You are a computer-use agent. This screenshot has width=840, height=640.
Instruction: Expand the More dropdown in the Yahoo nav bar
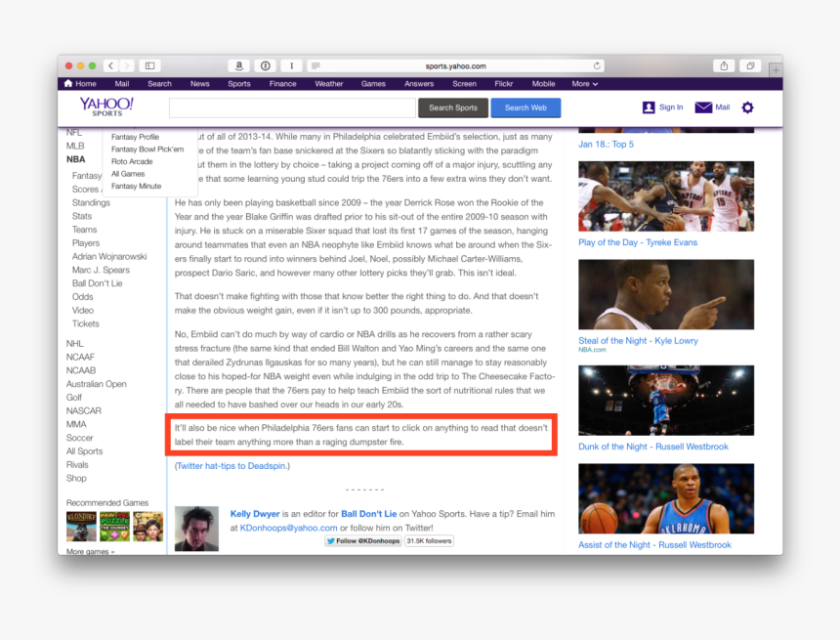583,83
